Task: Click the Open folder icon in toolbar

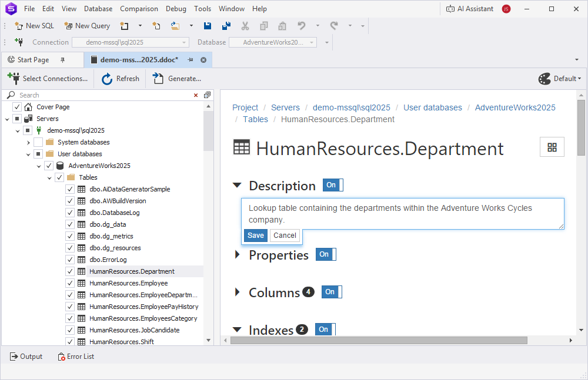Action: point(175,26)
